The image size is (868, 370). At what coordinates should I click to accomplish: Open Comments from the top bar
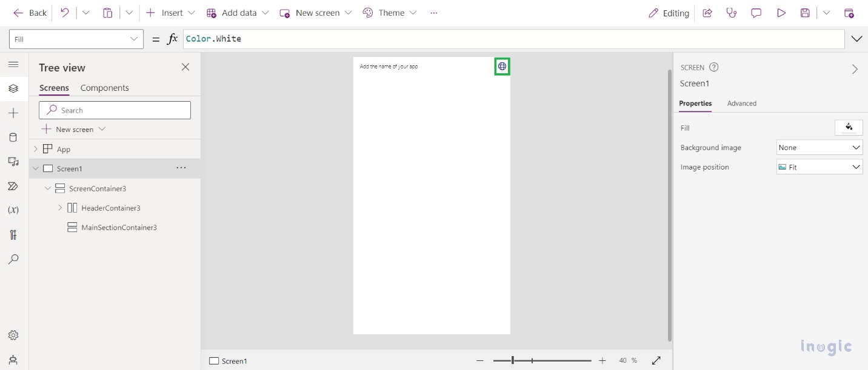click(756, 12)
